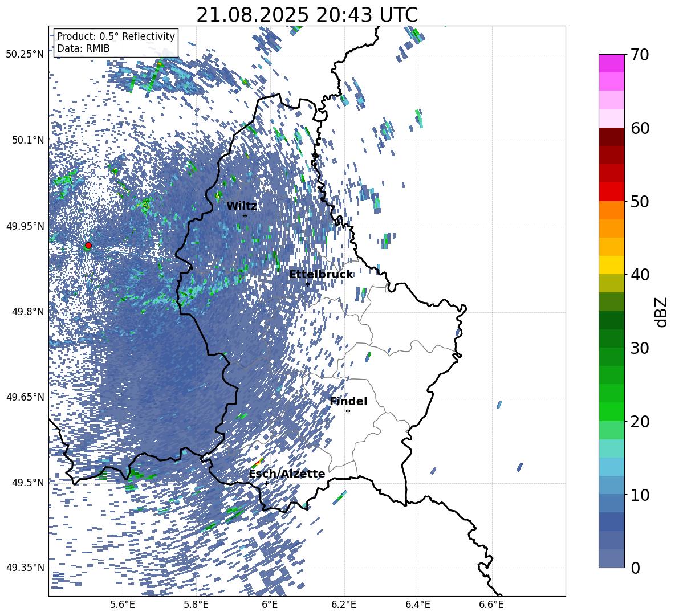Viewport: 675px width, 616px height.
Task: Click the red-orange echo above Esch/Alzette
Action: click(x=258, y=463)
